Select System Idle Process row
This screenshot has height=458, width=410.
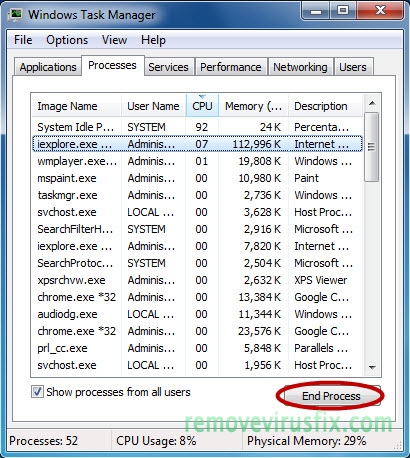click(x=197, y=127)
